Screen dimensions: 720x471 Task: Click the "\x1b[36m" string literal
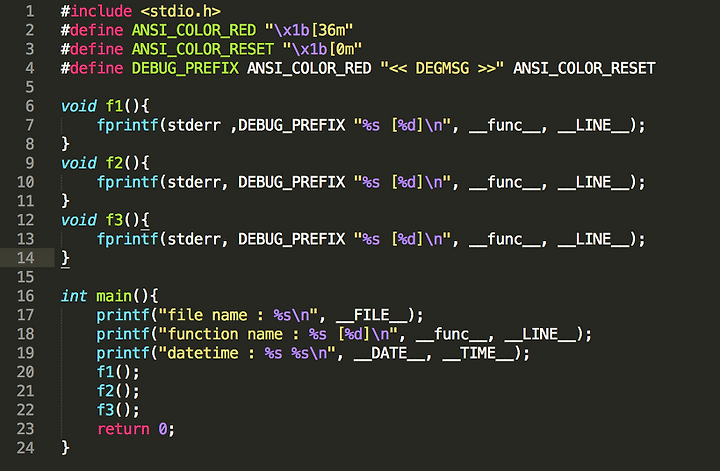point(309,30)
